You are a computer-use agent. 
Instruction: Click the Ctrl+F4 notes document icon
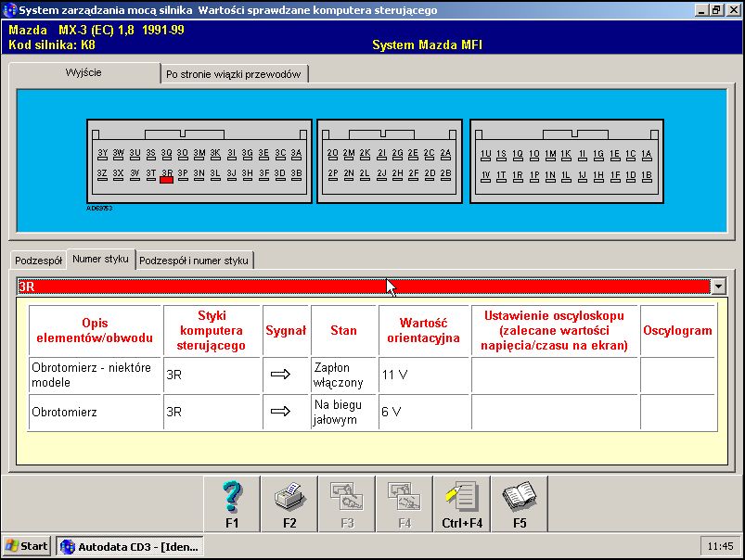pyautogui.click(x=462, y=504)
